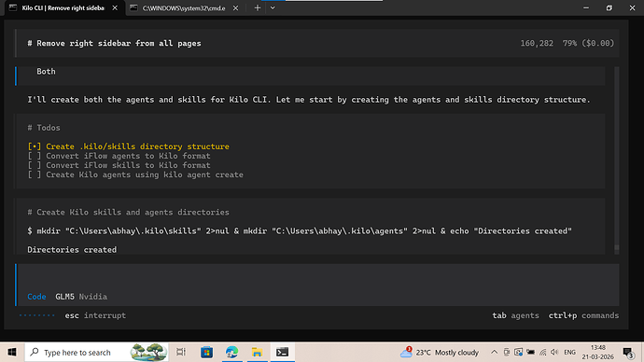This screenshot has height=362, width=644.
Task: Open weather widget showing 23°C Mostly cloudy
Action: coord(440,352)
